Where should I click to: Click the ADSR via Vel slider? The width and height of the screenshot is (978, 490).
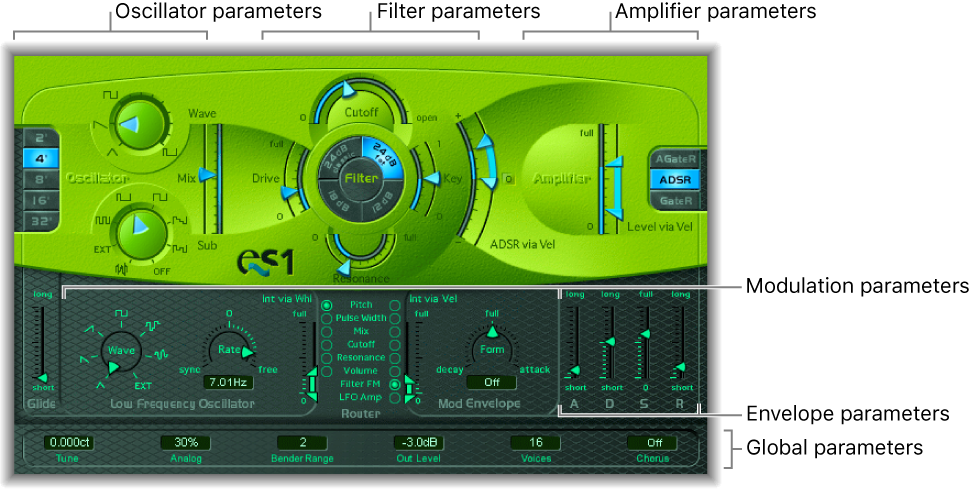click(x=486, y=164)
